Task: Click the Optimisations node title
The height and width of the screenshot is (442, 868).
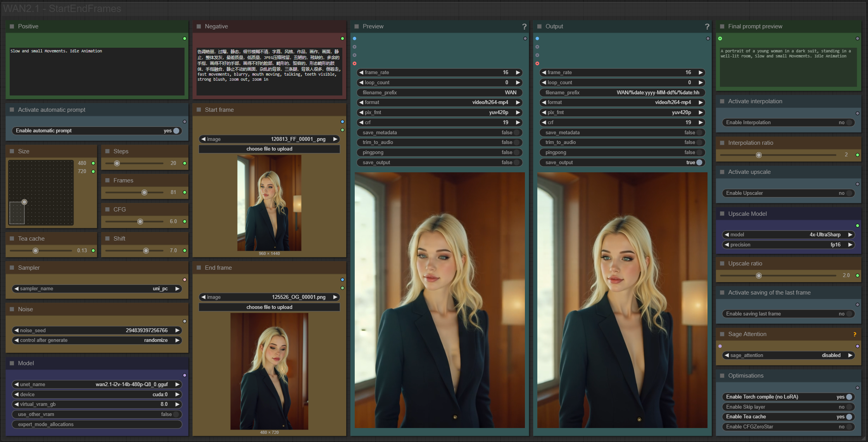Action: [745, 376]
